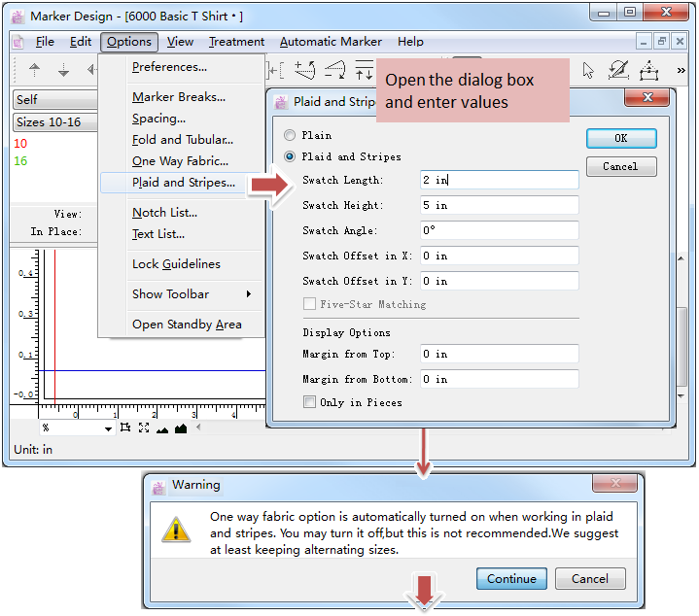Click the up arrow toolbar icon
This screenshot has height=616, width=699.
click(x=35, y=70)
